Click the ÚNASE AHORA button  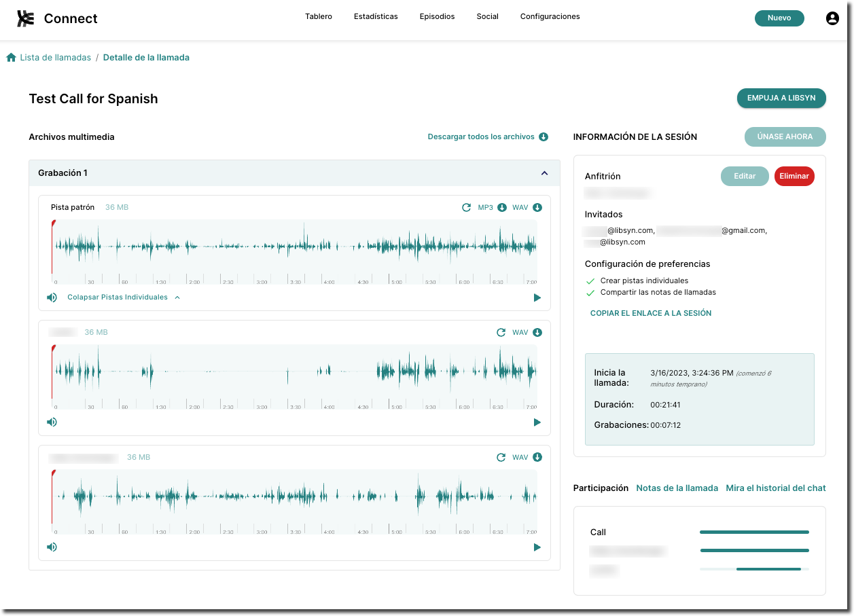pos(785,137)
